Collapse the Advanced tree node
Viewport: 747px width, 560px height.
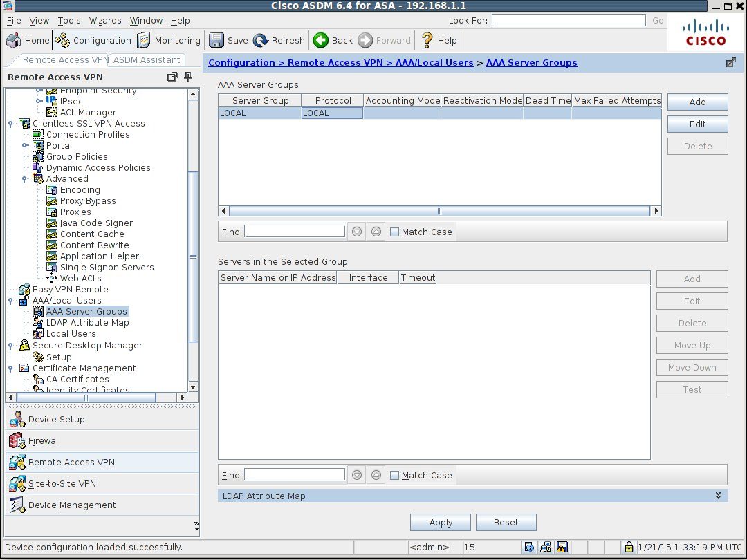tap(26, 178)
